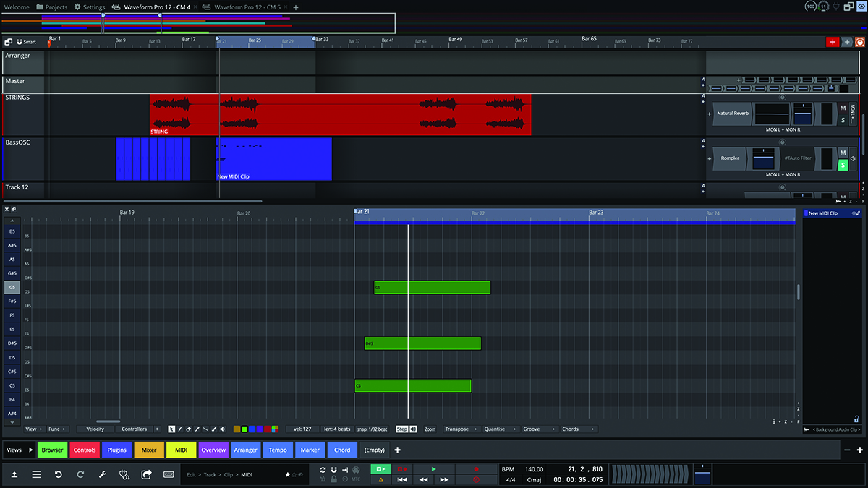
Task: Click the Plugins view button
Action: click(116, 450)
